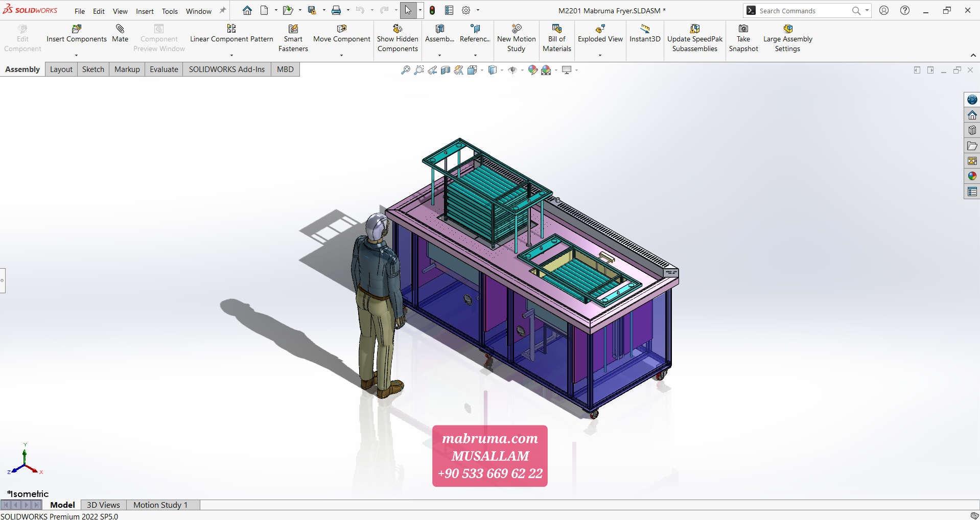Viewport: 980px width, 520px height.
Task: Activate Zoom to Area tool
Action: 419,70
